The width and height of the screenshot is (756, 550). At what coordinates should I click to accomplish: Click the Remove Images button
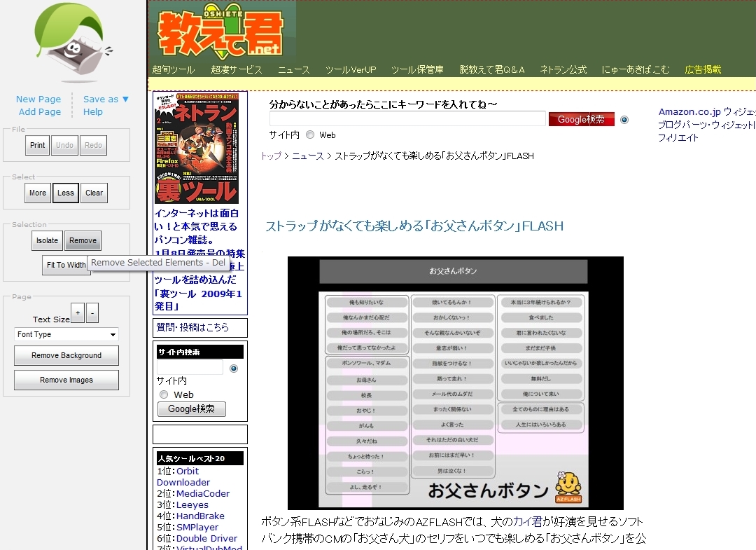click(66, 380)
